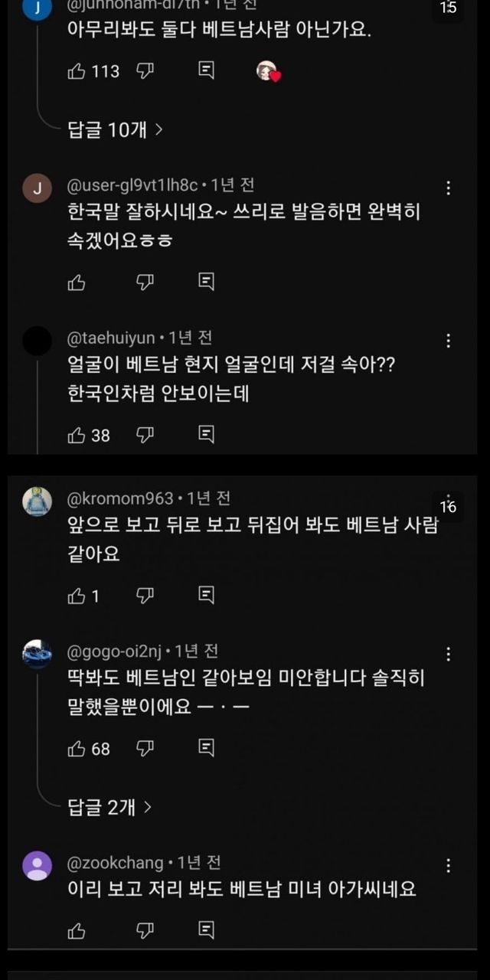The image size is (490, 980).
Task: Open the @kromom963 channel link
Action: click(x=120, y=498)
